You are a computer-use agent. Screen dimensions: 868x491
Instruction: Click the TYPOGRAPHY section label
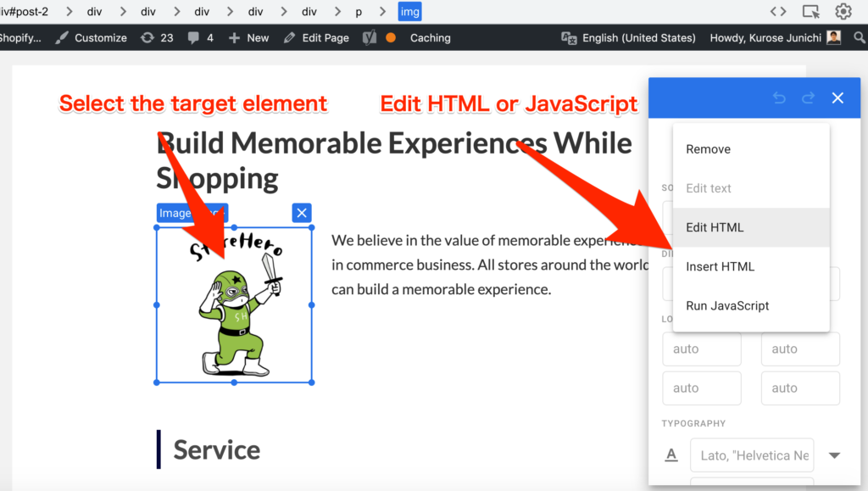pos(693,423)
